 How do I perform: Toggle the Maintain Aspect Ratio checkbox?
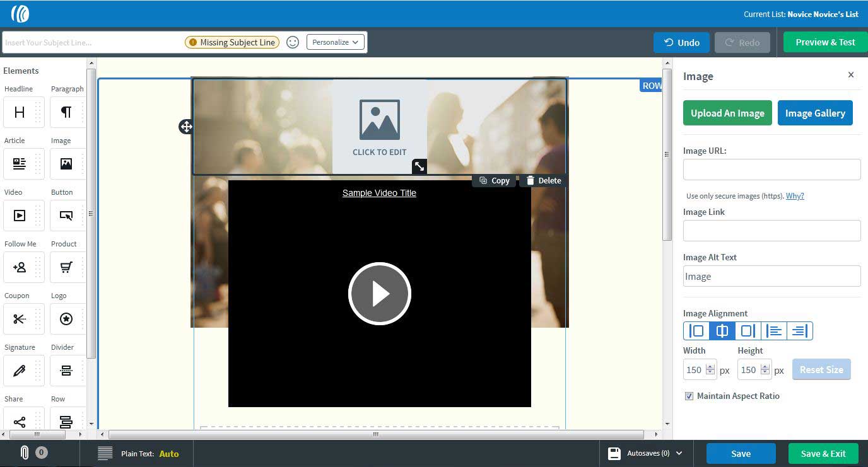[689, 396]
